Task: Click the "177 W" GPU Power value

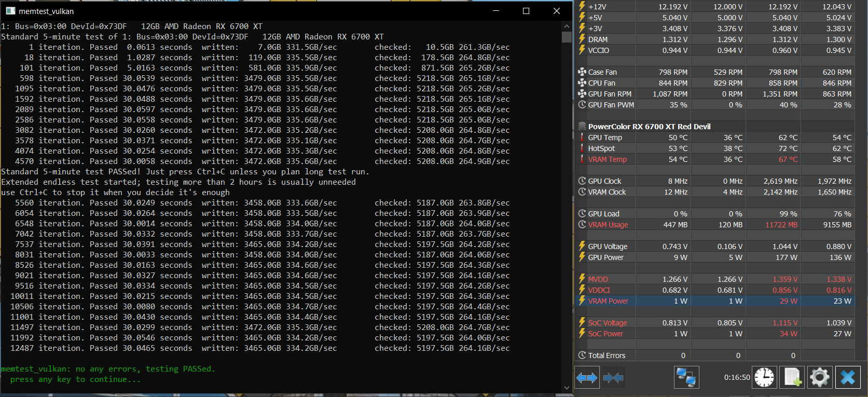Action: 787,257
